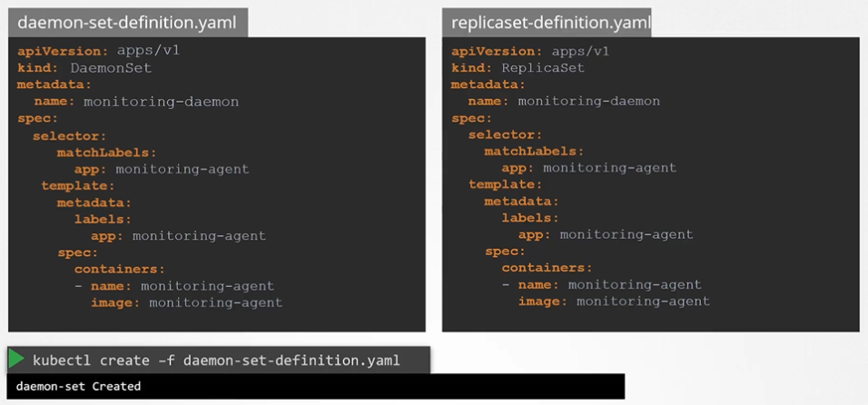Click apiVersion line in the ReplicaSet file
This screenshot has height=405, width=868.
[532, 51]
